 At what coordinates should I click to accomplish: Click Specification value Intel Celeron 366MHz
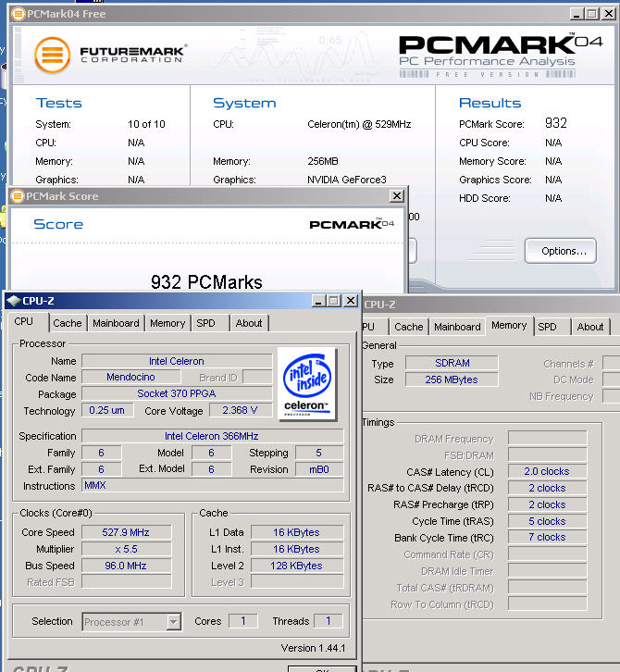pyautogui.click(x=212, y=436)
